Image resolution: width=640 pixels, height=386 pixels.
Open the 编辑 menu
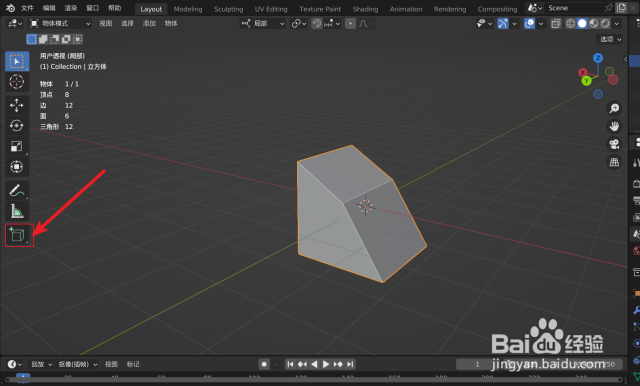tap(49, 8)
